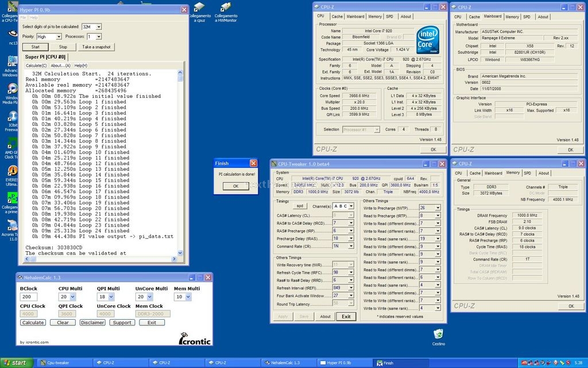
Task: Click Calculate in NehalemCalc
Action: (x=33, y=323)
